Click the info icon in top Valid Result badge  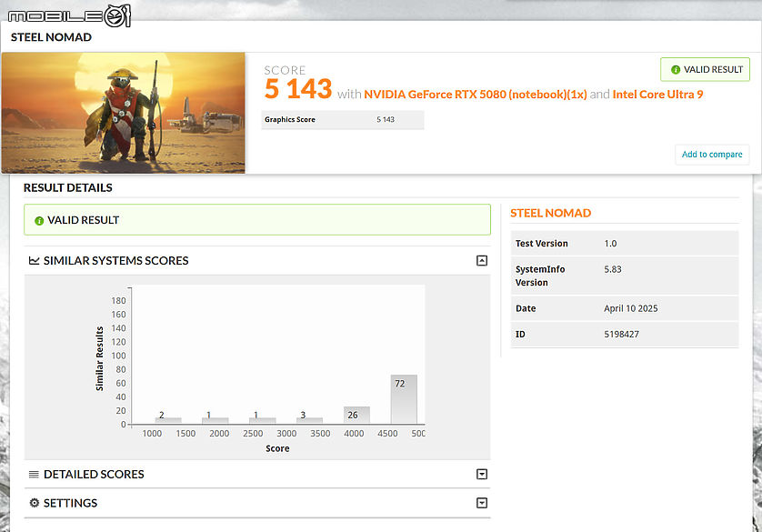pos(676,70)
